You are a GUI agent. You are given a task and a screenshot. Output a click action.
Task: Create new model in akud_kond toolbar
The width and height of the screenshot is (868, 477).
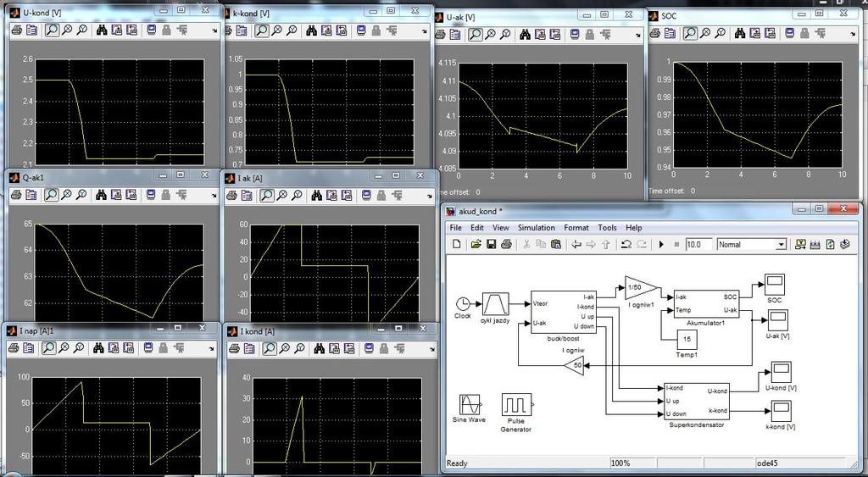tap(457, 244)
